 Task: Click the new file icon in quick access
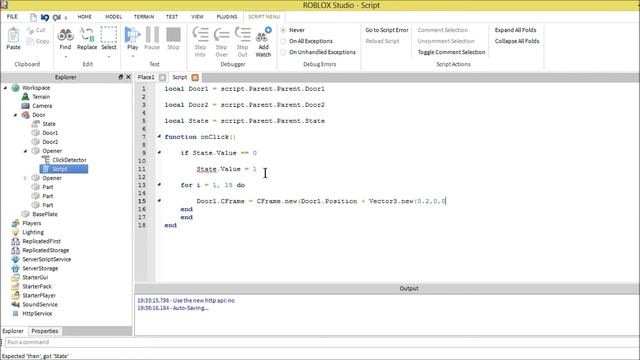click(33, 17)
